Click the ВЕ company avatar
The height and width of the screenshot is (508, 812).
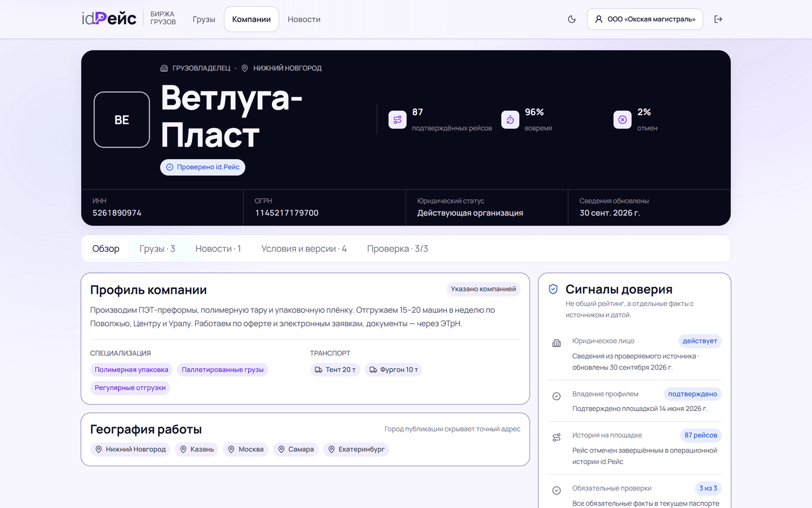coord(122,120)
